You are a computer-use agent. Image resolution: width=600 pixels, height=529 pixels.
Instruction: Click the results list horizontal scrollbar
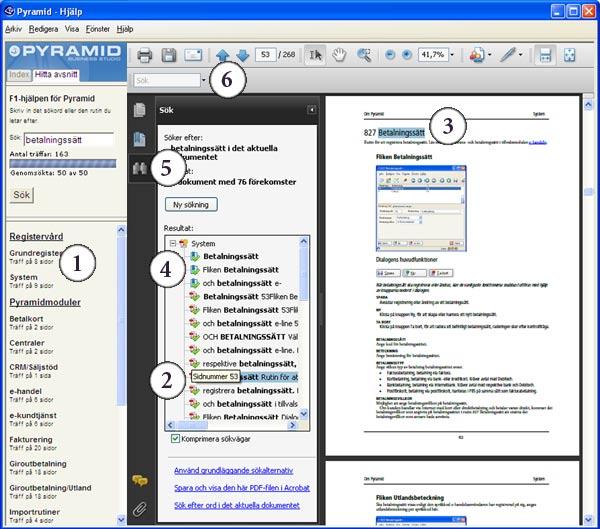pos(232,425)
